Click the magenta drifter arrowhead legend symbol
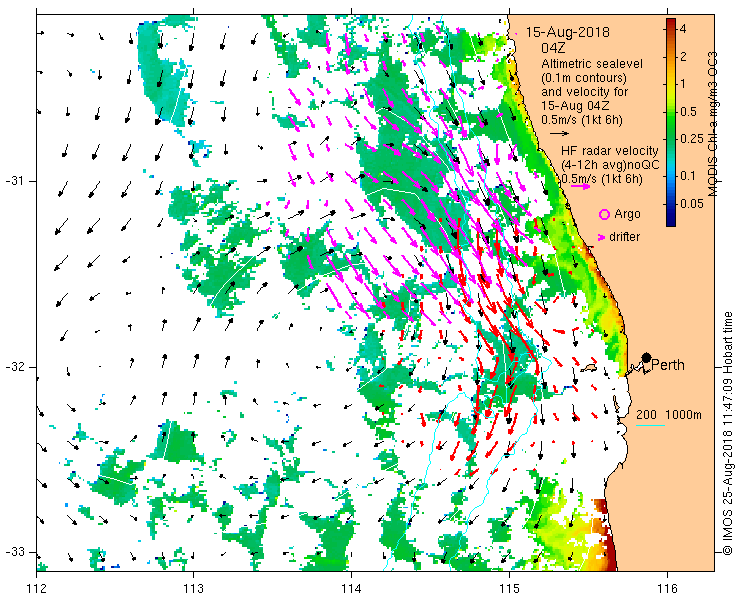The image size is (740, 600). click(x=602, y=237)
